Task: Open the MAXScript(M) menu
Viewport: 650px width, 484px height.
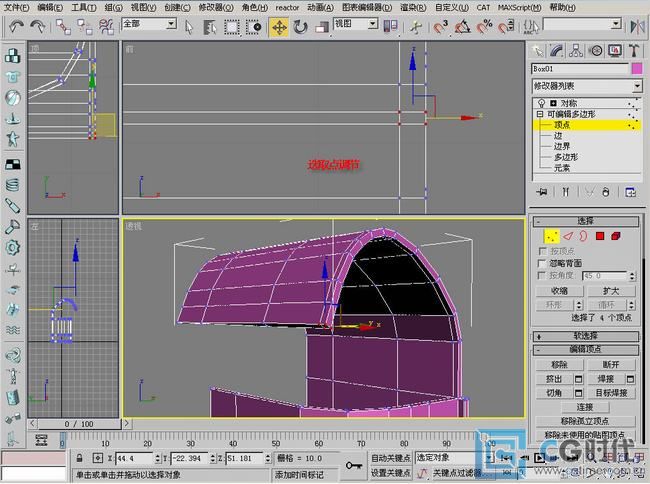Action: pyautogui.click(x=519, y=7)
